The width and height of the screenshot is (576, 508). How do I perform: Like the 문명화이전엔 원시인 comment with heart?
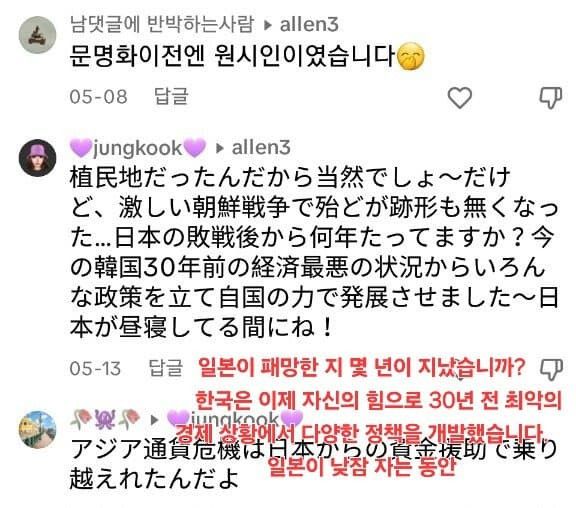460,98
